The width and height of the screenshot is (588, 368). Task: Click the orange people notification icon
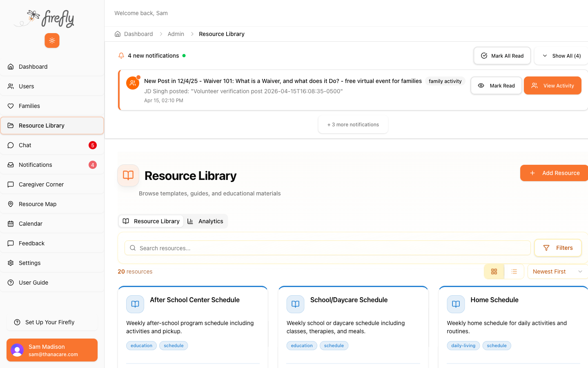pos(133,83)
